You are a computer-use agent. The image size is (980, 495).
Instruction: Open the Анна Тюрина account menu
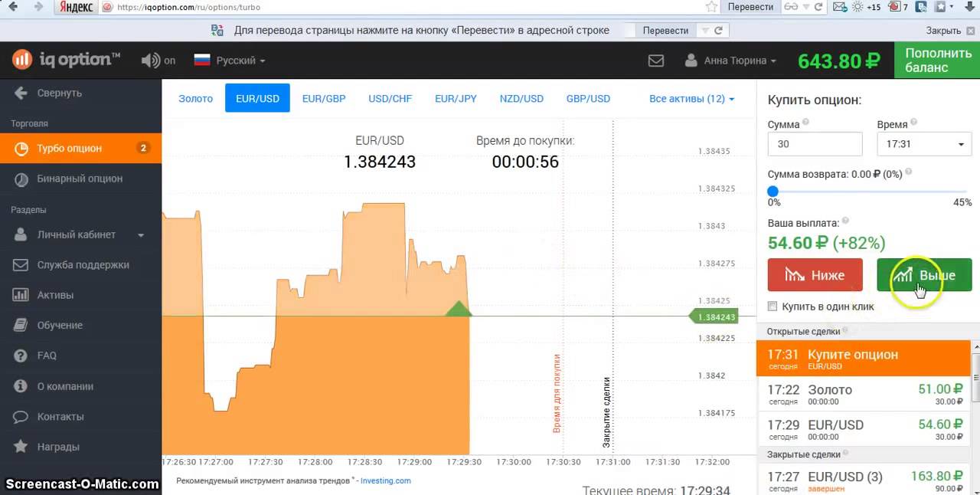click(730, 61)
